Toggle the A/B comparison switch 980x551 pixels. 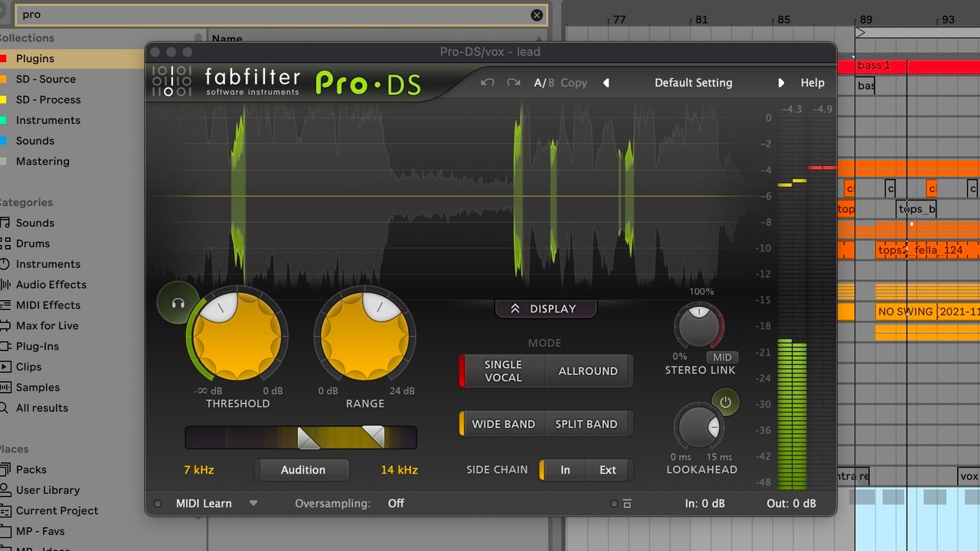click(x=544, y=83)
